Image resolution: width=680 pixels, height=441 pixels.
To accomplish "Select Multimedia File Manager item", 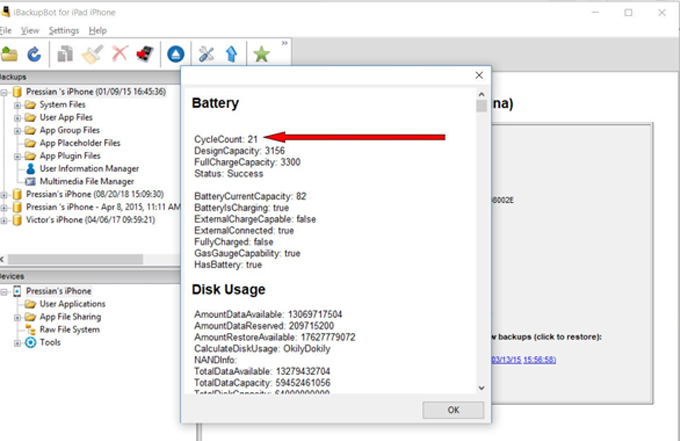I will point(86,182).
